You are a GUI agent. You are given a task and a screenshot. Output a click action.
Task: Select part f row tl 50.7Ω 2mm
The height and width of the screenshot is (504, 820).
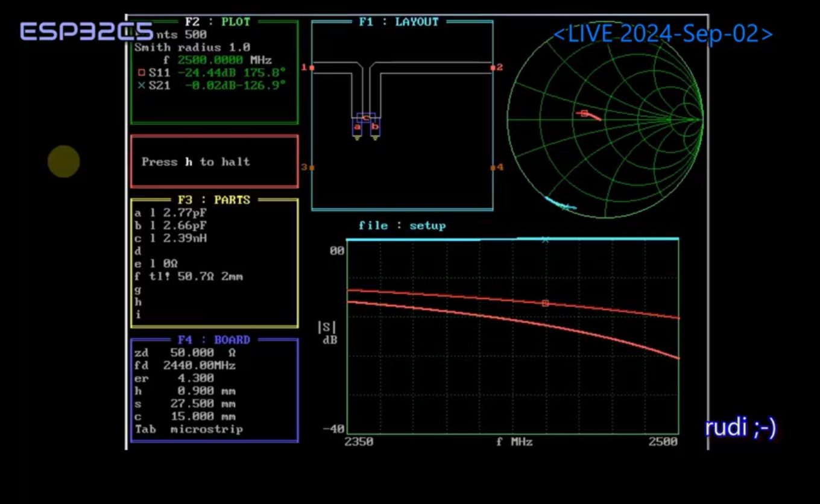pyautogui.click(x=189, y=277)
